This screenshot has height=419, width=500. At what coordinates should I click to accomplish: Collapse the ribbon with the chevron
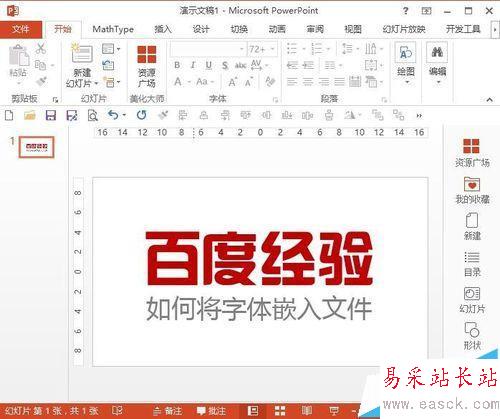(x=489, y=99)
